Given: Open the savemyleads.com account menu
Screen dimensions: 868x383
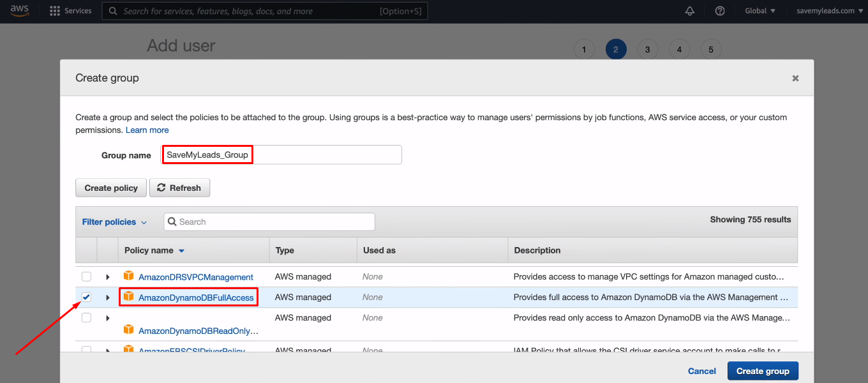Looking at the screenshot, I should click(x=830, y=11).
